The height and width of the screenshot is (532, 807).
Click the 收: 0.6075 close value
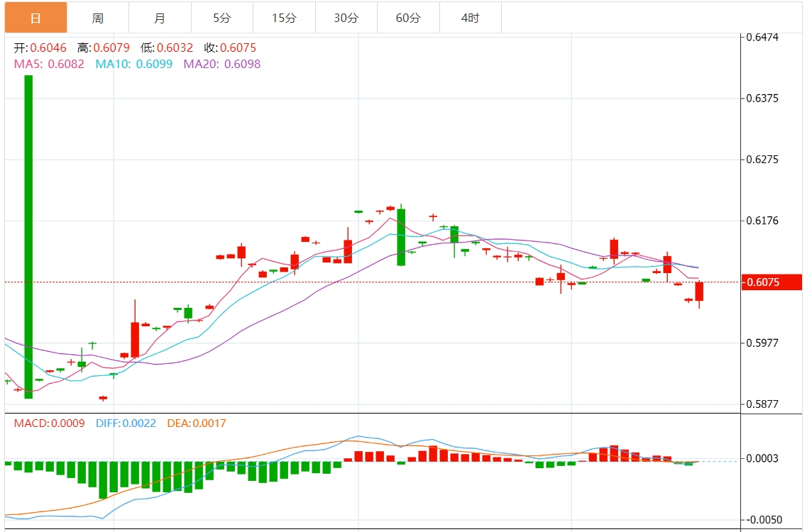230,48
